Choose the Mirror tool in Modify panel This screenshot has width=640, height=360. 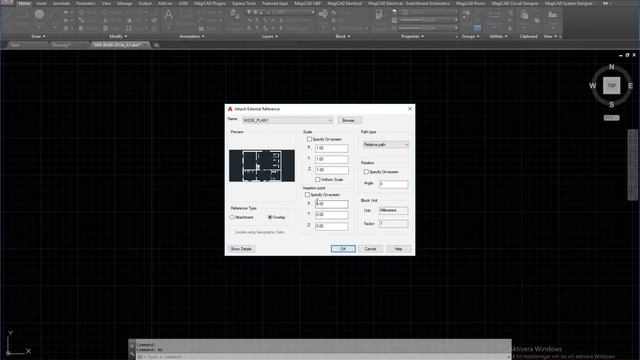pyautogui.click(x=106, y=20)
